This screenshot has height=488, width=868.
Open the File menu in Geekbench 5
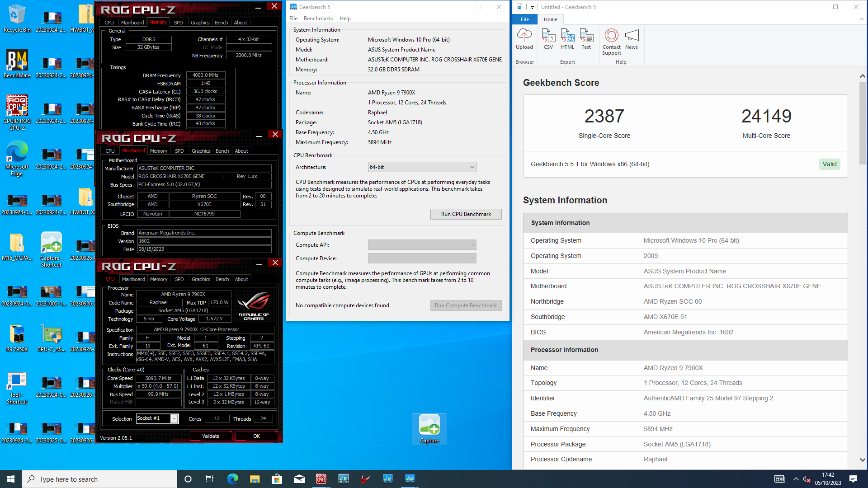click(x=293, y=19)
